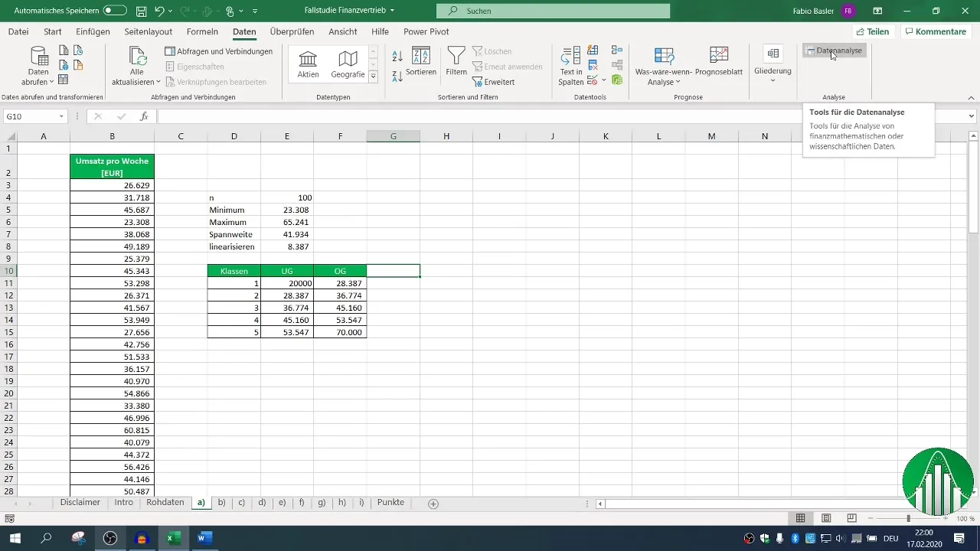Undo the last action
Screen dimensions: 980x551
tap(159, 11)
